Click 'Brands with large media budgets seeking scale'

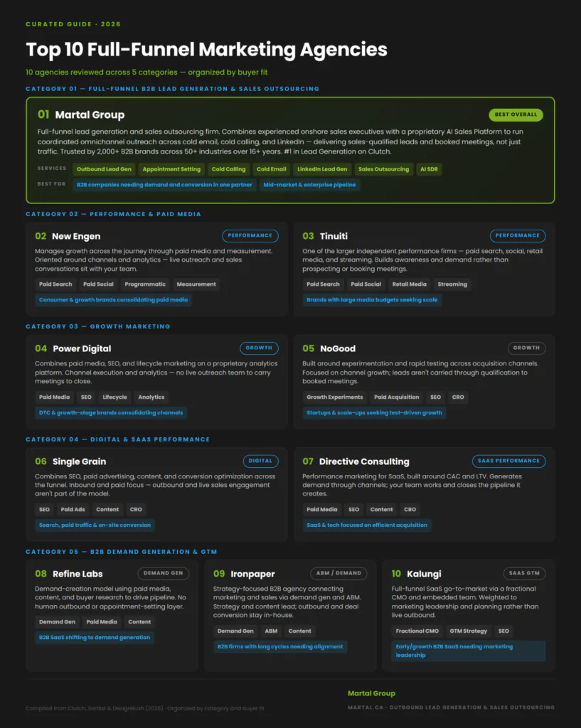[x=372, y=300]
